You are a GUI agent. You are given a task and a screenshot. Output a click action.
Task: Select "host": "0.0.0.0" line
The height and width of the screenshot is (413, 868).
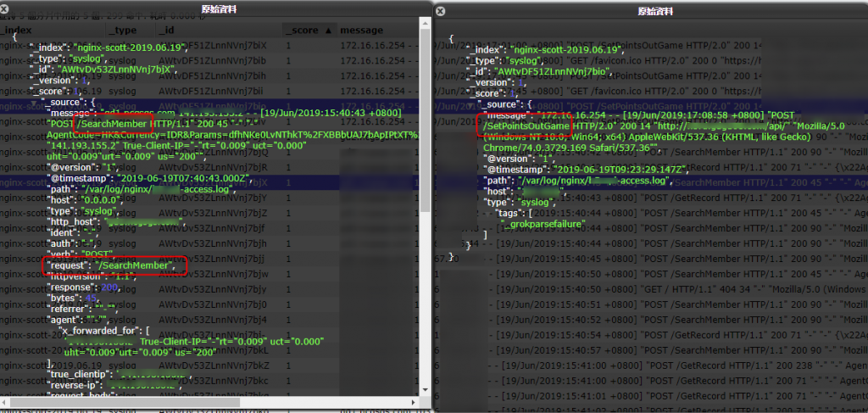[84, 200]
